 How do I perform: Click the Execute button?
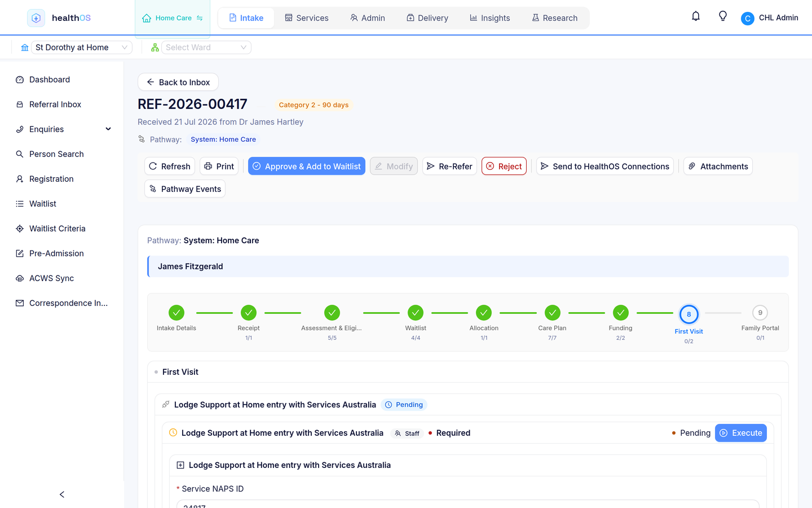point(741,433)
